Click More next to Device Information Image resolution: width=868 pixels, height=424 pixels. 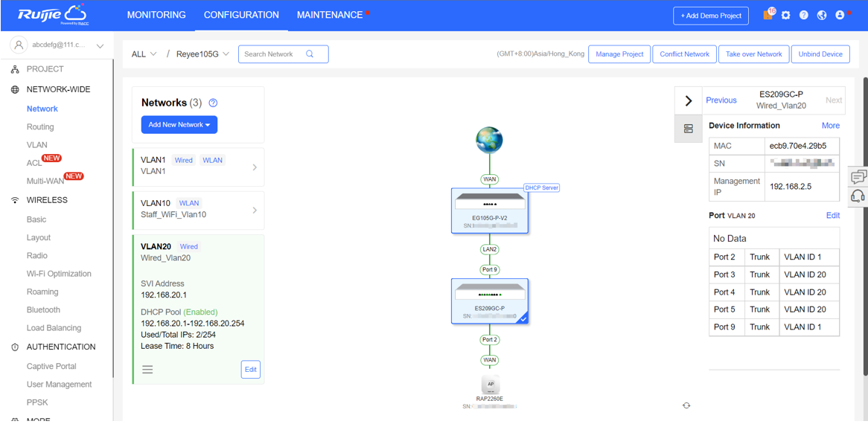830,126
